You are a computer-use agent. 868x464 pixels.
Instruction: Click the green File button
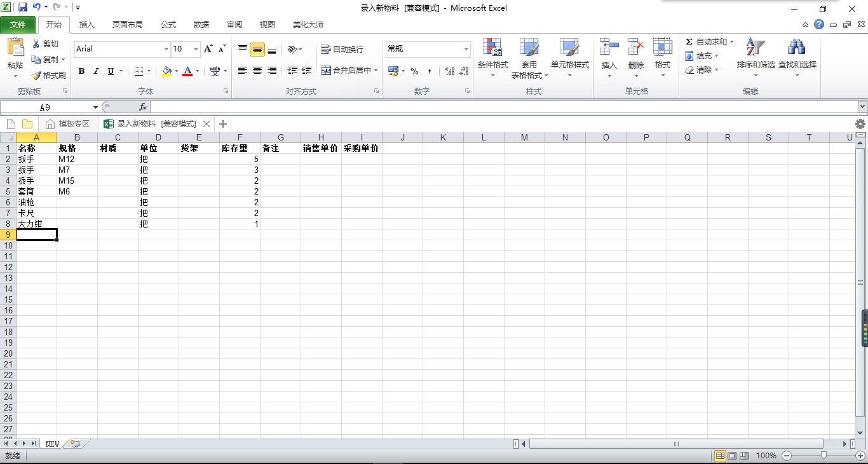pyautogui.click(x=18, y=25)
